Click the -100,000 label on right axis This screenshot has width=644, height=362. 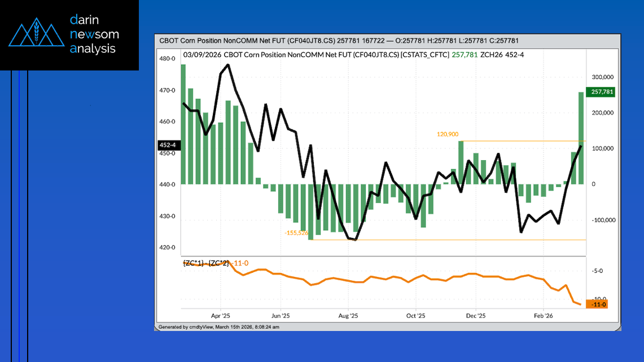click(x=602, y=220)
